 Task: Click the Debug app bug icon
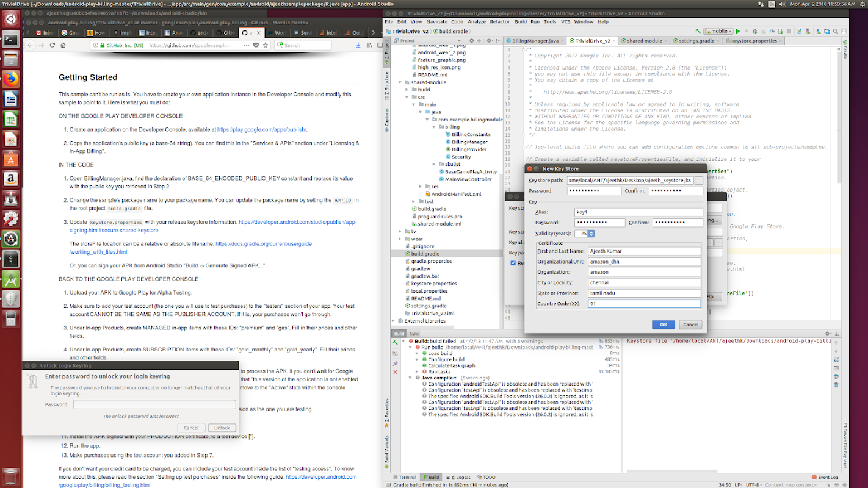pyautogui.click(x=756, y=31)
